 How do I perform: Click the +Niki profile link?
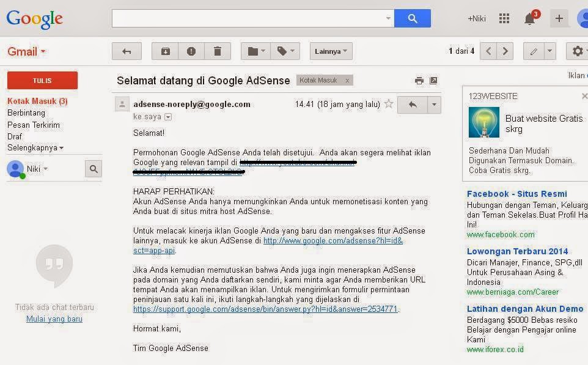477,18
